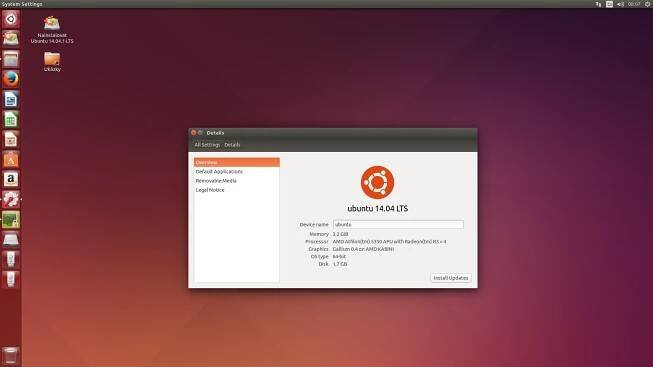Open the Trash in the launcher
The height and width of the screenshot is (367, 653).
[x=11, y=356]
